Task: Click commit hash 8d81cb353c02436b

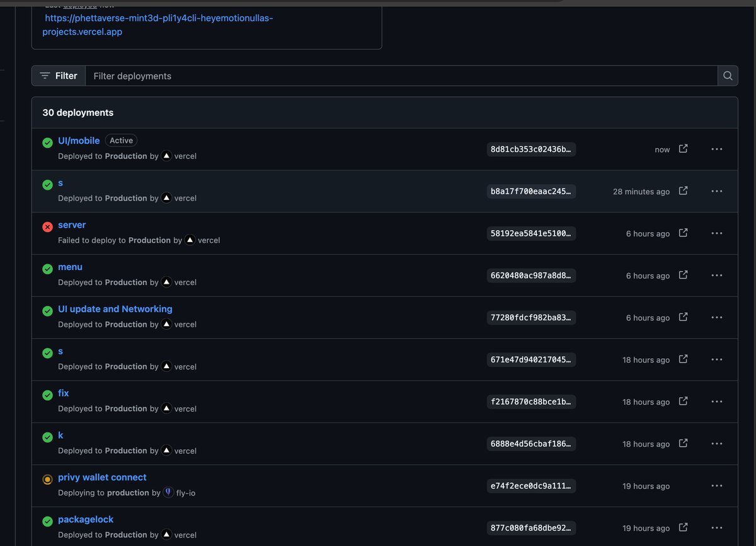Action: (x=531, y=149)
